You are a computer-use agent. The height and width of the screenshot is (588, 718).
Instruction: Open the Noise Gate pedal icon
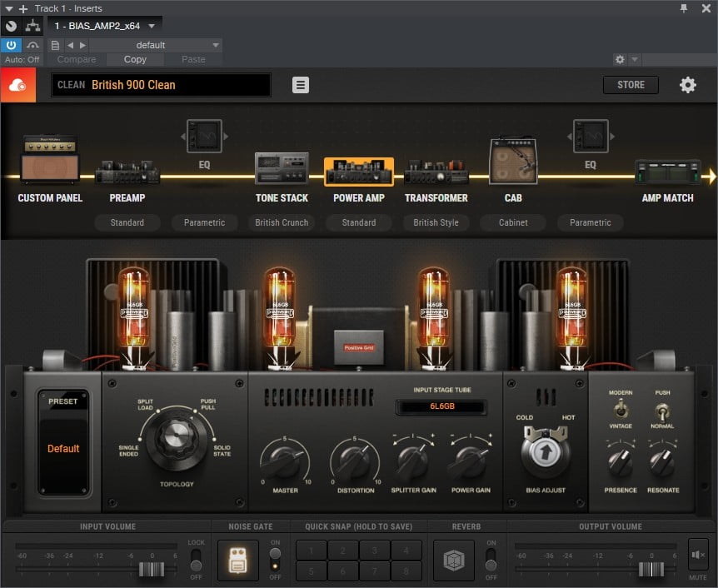237,560
